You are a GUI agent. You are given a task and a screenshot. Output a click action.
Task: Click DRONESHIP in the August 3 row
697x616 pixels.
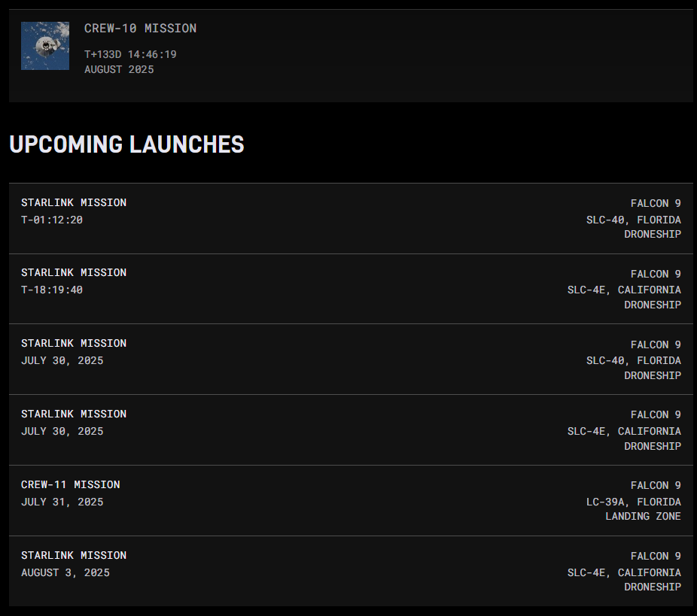(x=653, y=587)
